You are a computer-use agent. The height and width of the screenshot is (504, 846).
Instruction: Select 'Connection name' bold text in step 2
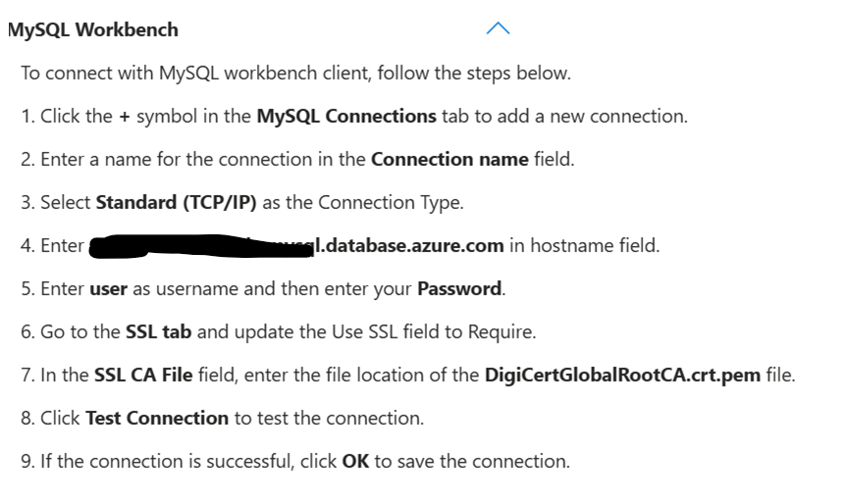tap(449, 159)
